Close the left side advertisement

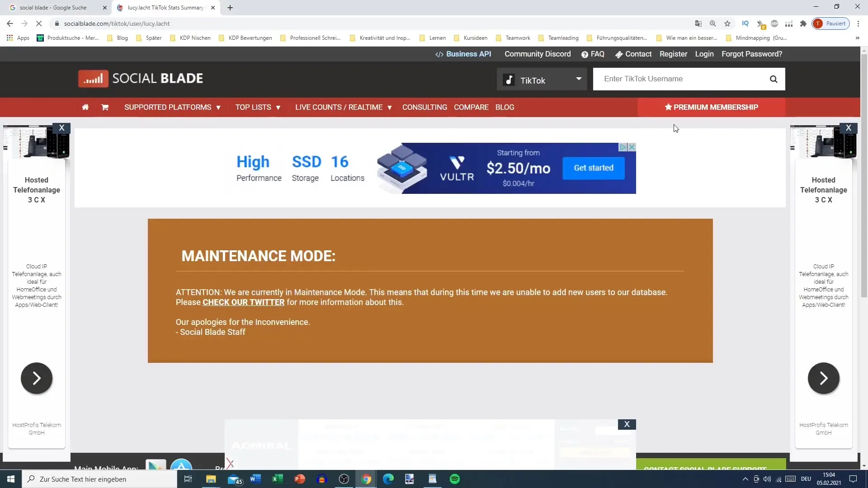(61, 128)
